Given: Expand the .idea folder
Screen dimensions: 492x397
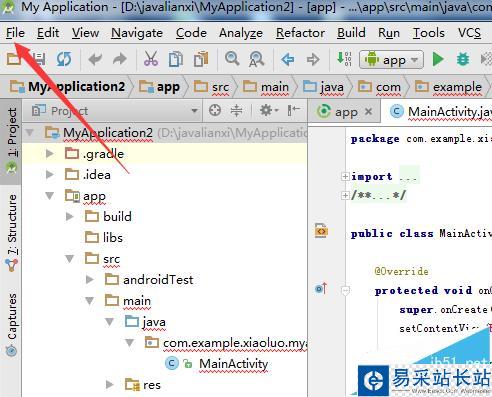Looking at the screenshot, I should 50,174.
